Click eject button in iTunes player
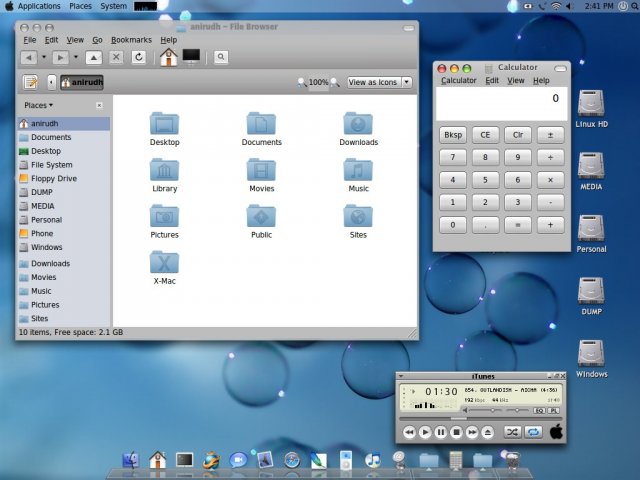The width and height of the screenshot is (640, 480). click(488, 432)
